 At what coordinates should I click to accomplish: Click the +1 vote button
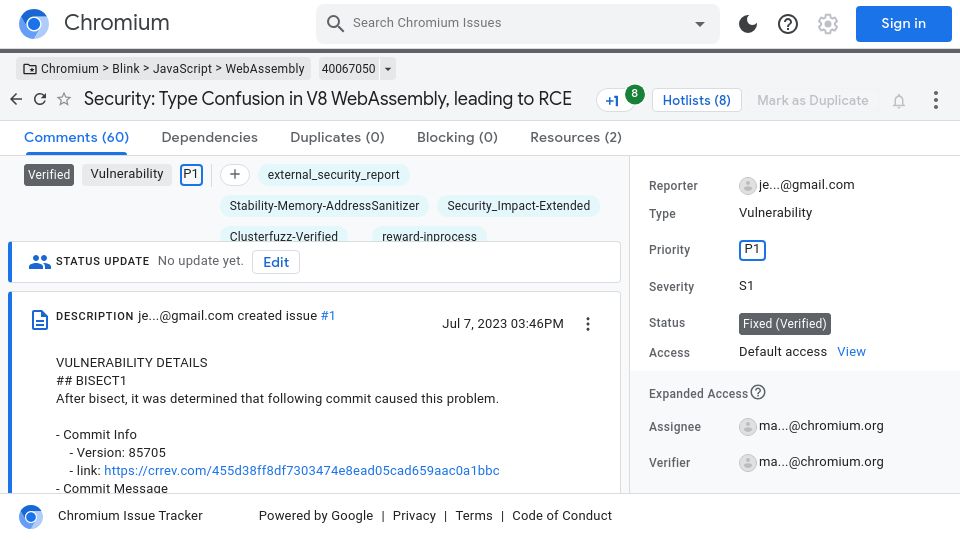pyautogui.click(x=612, y=101)
